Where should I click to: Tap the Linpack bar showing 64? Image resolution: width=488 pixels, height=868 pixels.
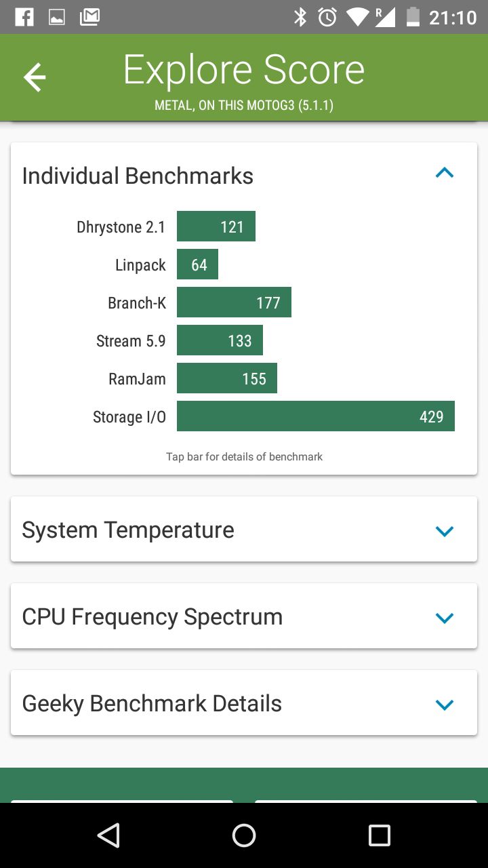(197, 264)
